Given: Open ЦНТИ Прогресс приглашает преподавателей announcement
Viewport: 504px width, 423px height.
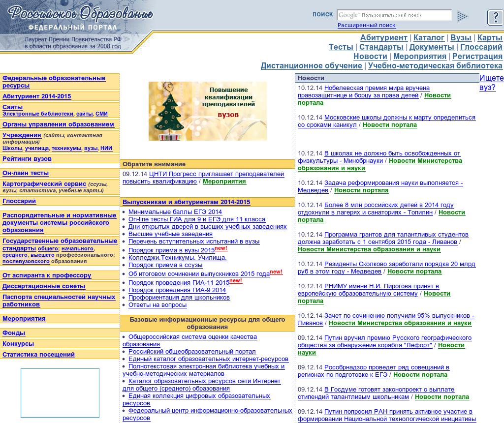Looking at the screenshot, I should coord(203,178).
